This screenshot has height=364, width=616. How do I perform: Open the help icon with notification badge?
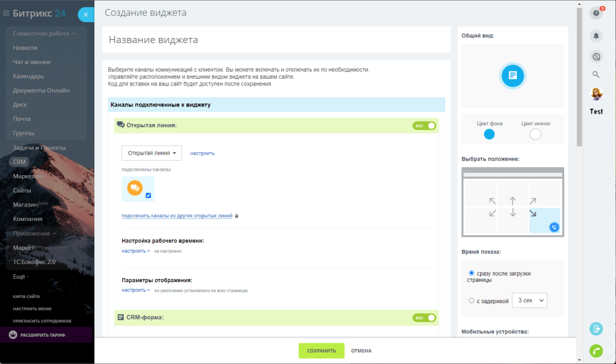(596, 13)
